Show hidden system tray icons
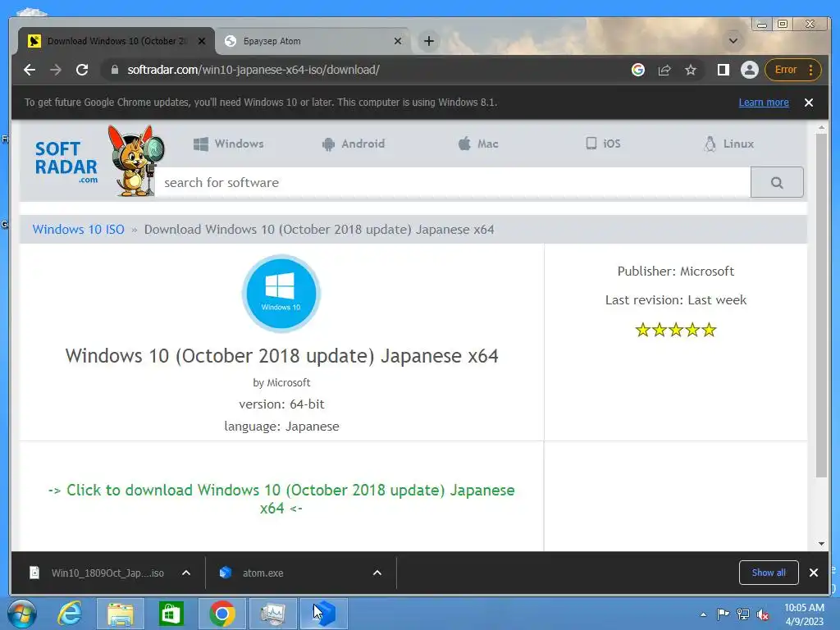 pos(703,614)
